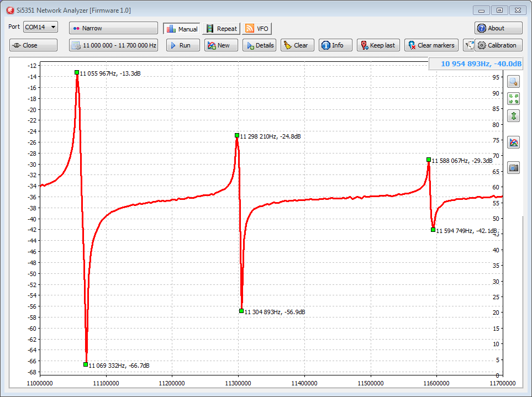The height and width of the screenshot is (397, 532).
Task: Switch to VFO mode
Action: [257, 29]
